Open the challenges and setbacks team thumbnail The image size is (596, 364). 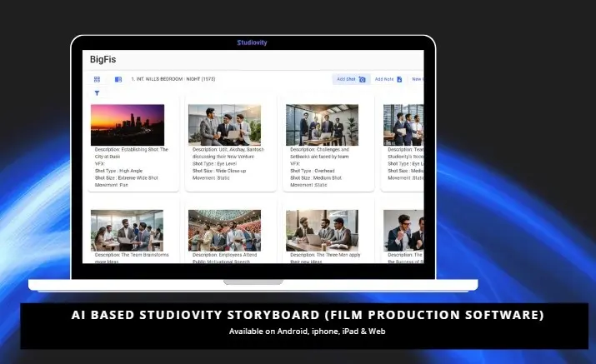(x=322, y=125)
